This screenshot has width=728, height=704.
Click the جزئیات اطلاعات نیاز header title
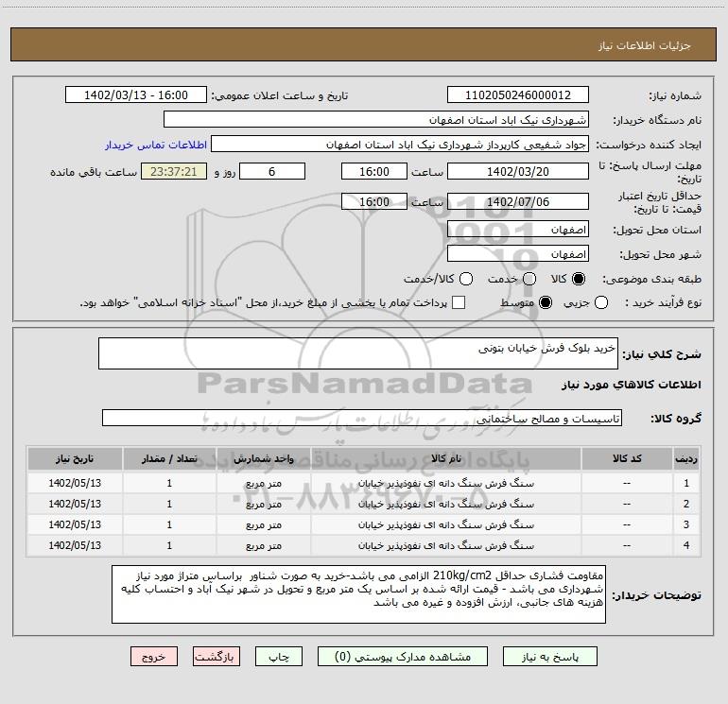(645, 45)
